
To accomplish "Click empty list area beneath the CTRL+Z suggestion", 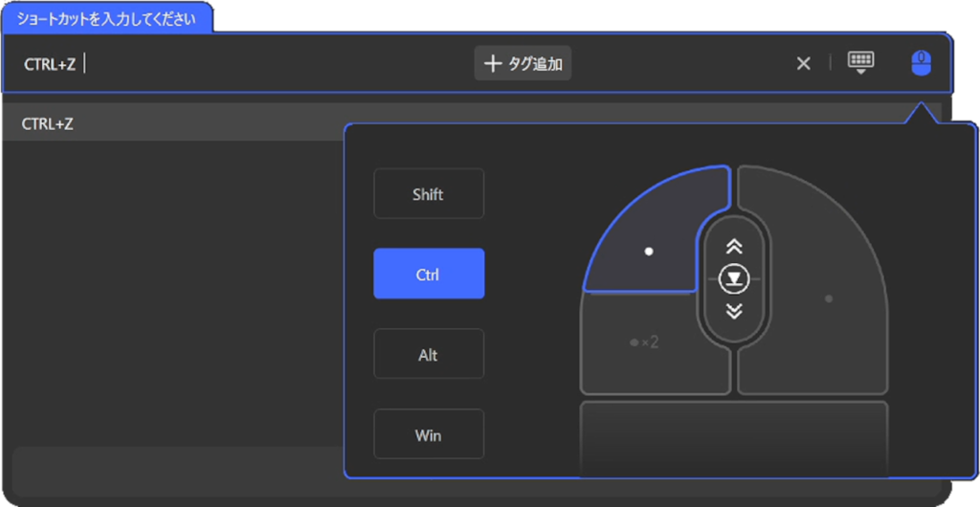I will pos(172,287).
